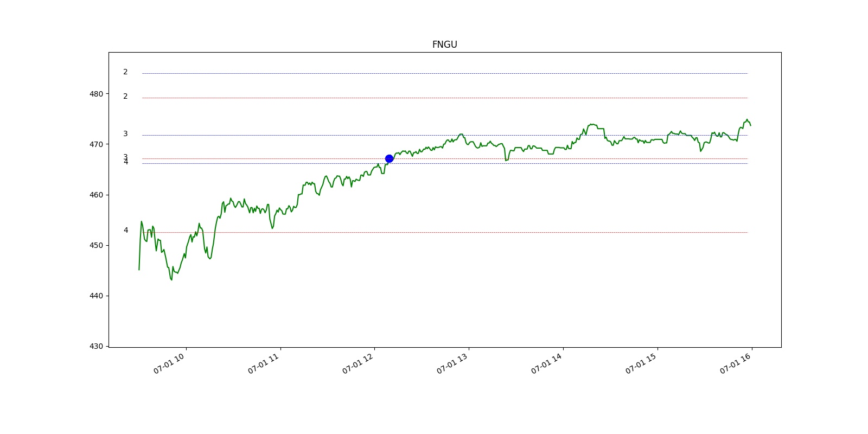Click the label 2 beside the topmost dashed line

coord(125,72)
